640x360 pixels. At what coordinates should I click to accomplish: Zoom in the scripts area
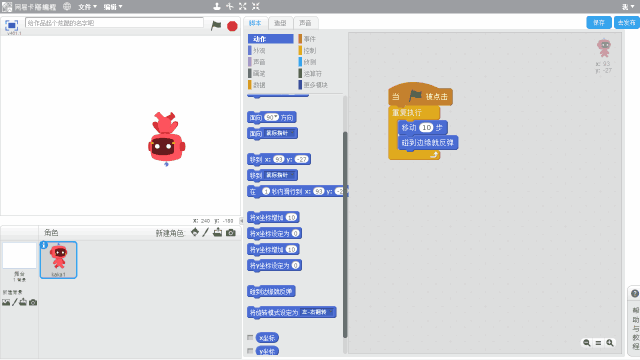pos(610,343)
